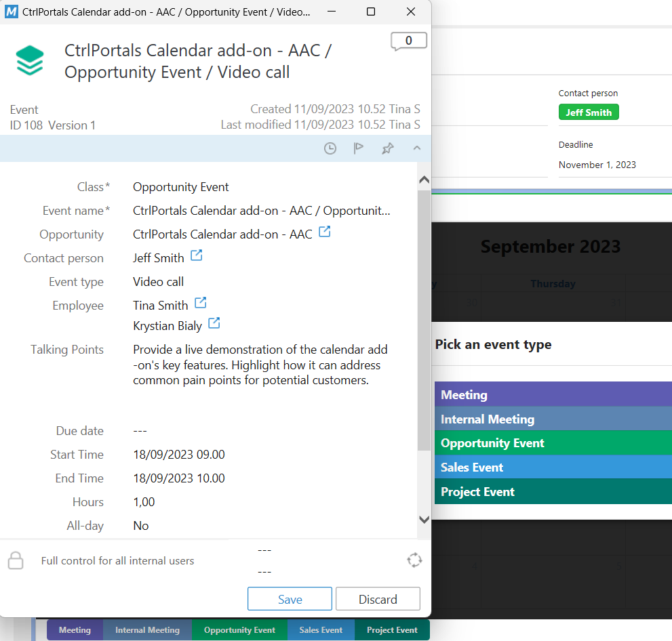
Task: Pick Internal Meeting in event type list
Action: (553, 418)
